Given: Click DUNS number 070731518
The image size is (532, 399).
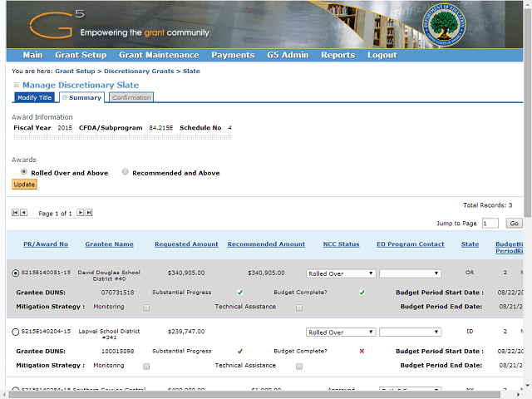Looking at the screenshot, I should [x=117, y=293].
